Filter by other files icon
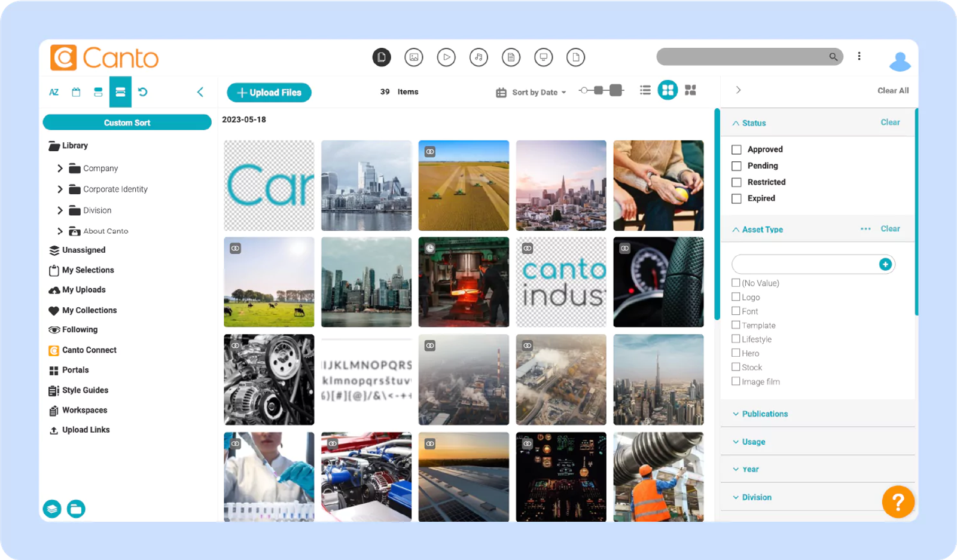The image size is (957, 560). coord(575,57)
